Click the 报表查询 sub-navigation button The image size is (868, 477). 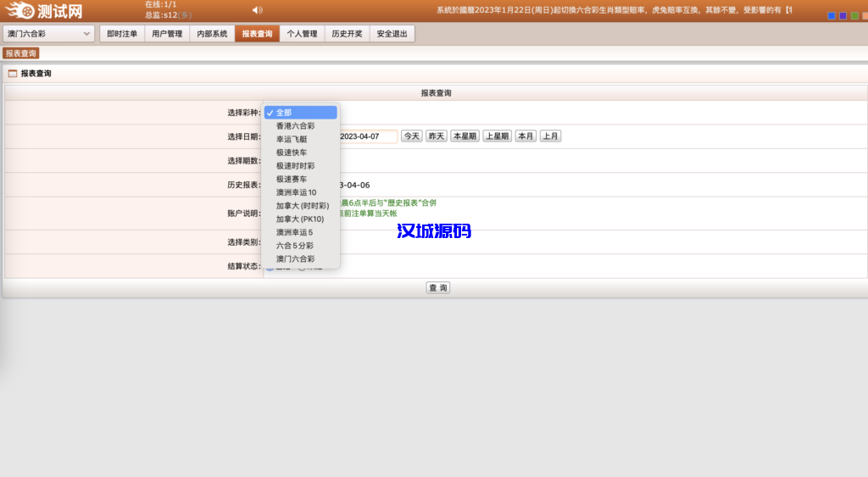point(21,53)
